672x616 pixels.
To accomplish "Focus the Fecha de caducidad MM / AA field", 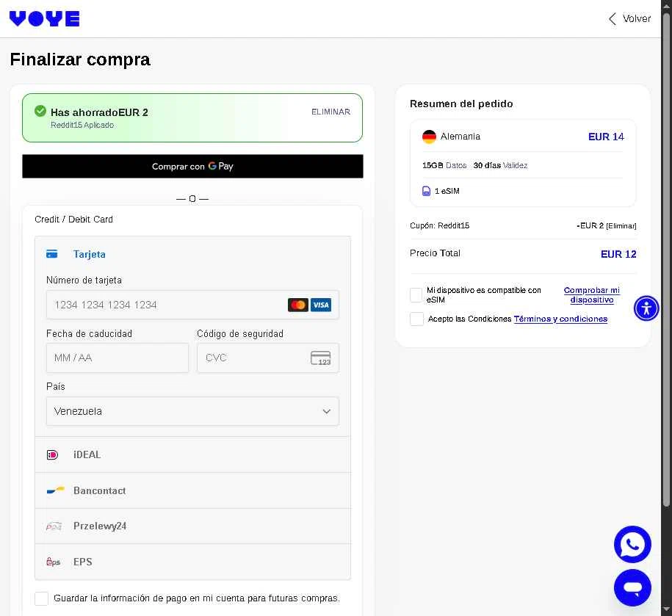I will (118, 358).
